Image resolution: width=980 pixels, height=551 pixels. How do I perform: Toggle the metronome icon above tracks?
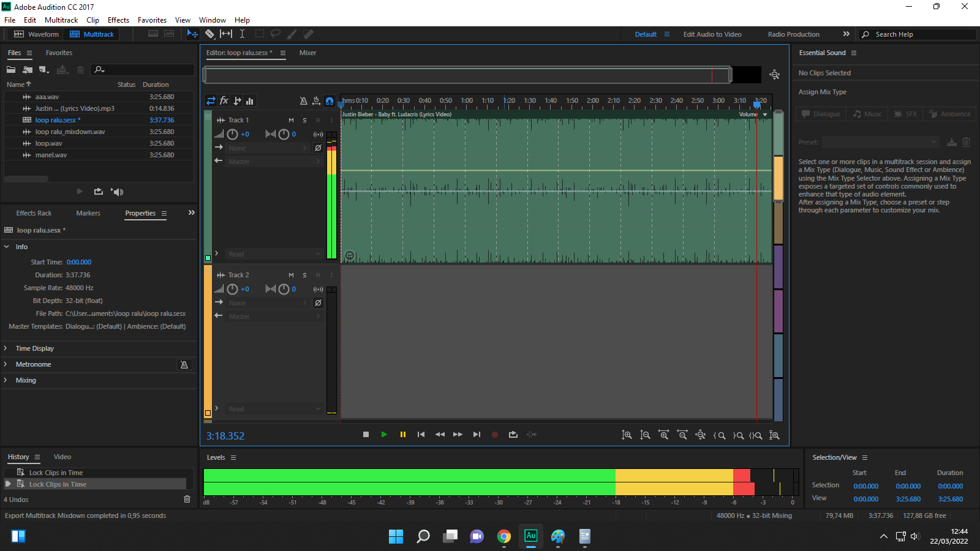click(303, 101)
